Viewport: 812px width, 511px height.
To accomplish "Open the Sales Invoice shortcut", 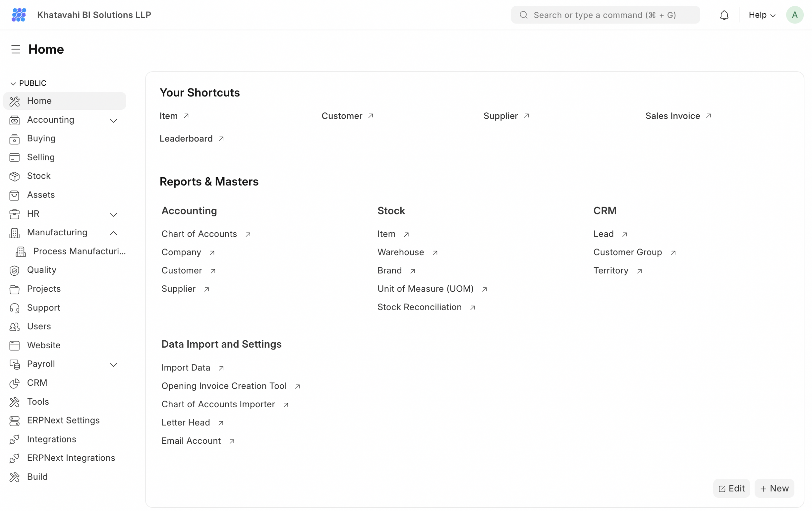I will pos(673,116).
